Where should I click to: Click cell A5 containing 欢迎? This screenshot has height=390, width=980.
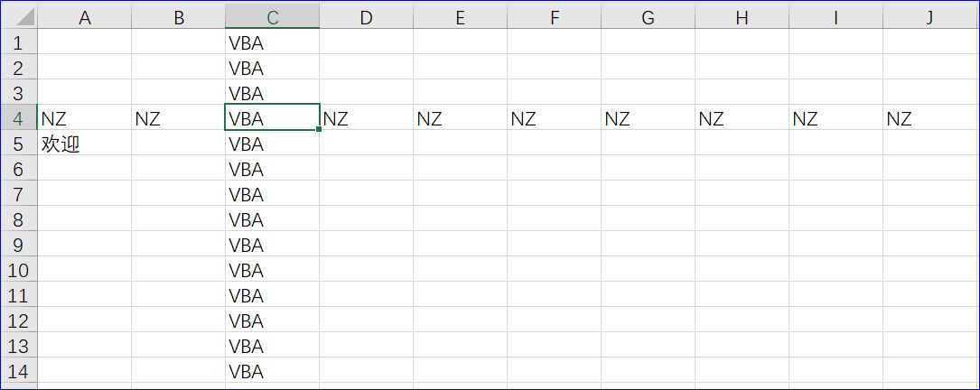[x=84, y=144]
